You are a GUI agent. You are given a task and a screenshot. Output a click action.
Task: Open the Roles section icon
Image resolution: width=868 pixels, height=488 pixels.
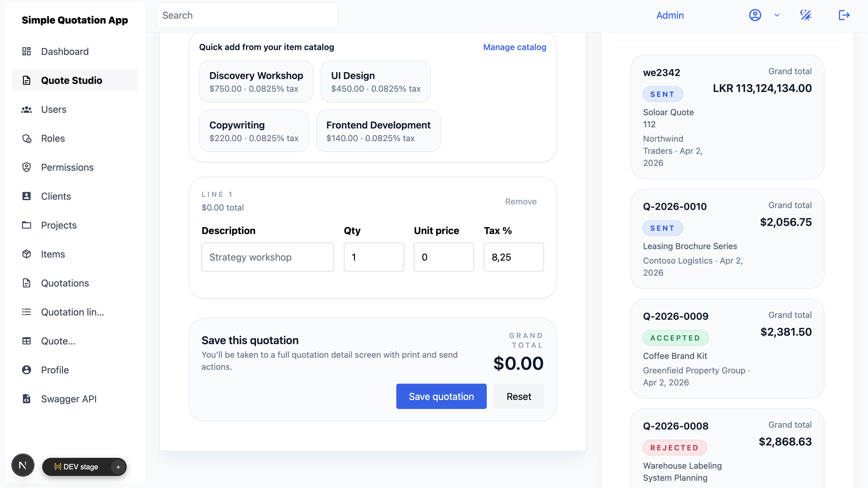pyautogui.click(x=27, y=138)
